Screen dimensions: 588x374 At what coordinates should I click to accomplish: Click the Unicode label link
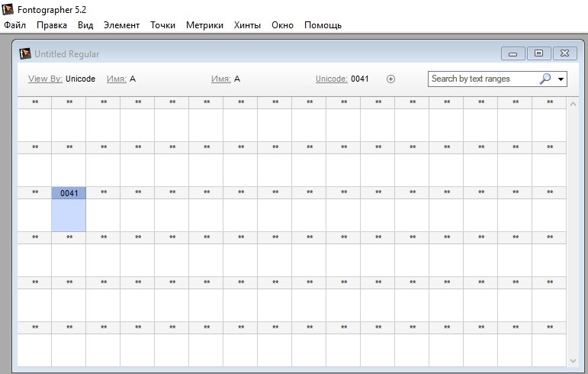[332, 79]
